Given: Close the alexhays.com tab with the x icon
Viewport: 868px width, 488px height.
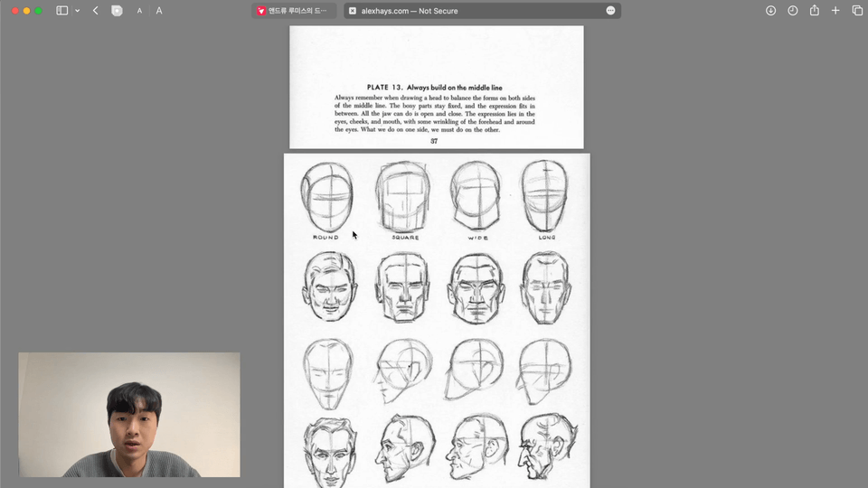Looking at the screenshot, I should (353, 11).
